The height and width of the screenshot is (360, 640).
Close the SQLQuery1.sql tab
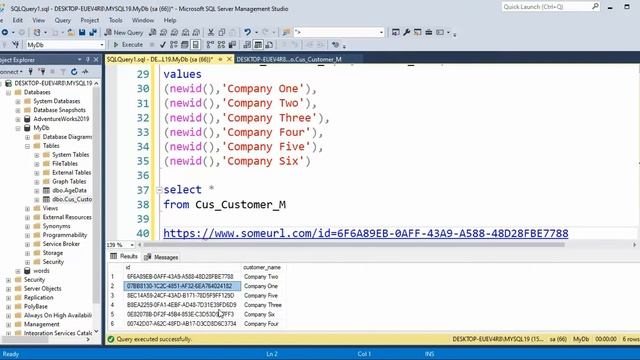pyautogui.click(x=229, y=60)
